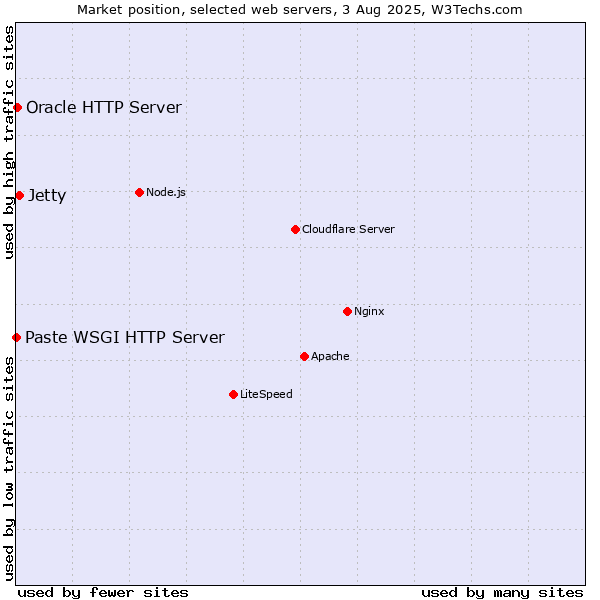Select the 'Cloudflare Server' label text
Screen dimensions: 600x600
[x=348, y=229]
